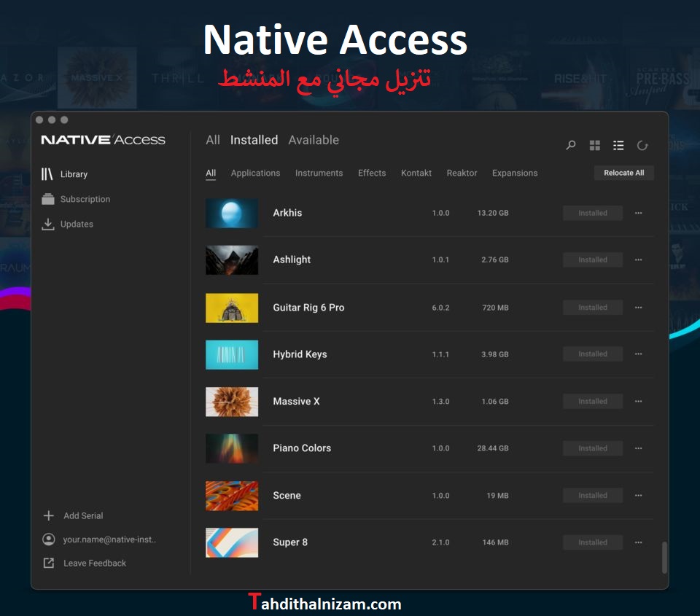Open the Piano Colors three-dot menu
Screen dimensions: 700x616
tap(639, 448)
